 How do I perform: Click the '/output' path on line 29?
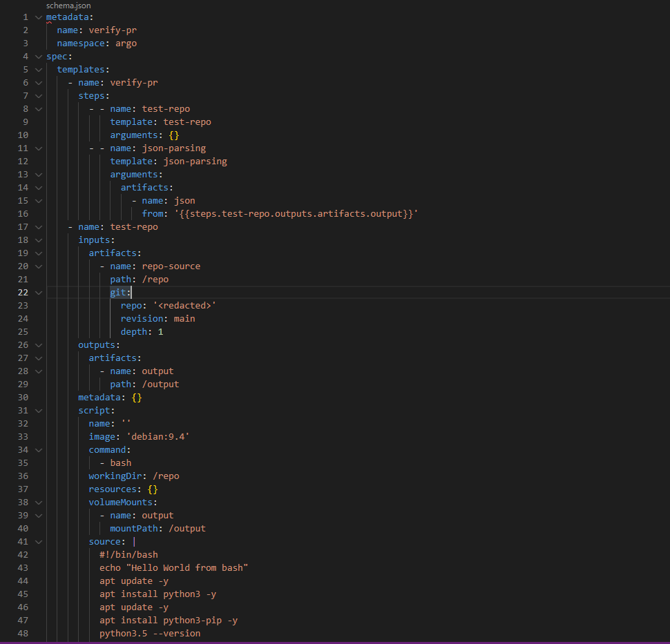click(x=160, y=384)
